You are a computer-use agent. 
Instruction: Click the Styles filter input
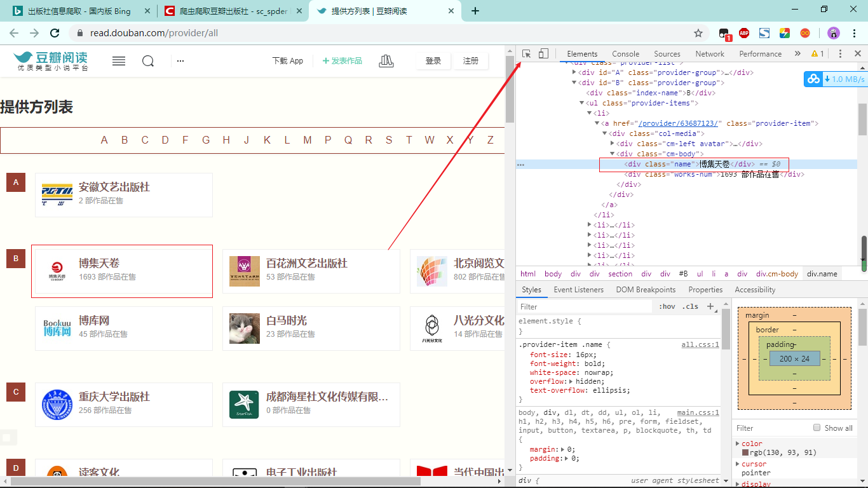pyautogui.click(x=585, y=306)
